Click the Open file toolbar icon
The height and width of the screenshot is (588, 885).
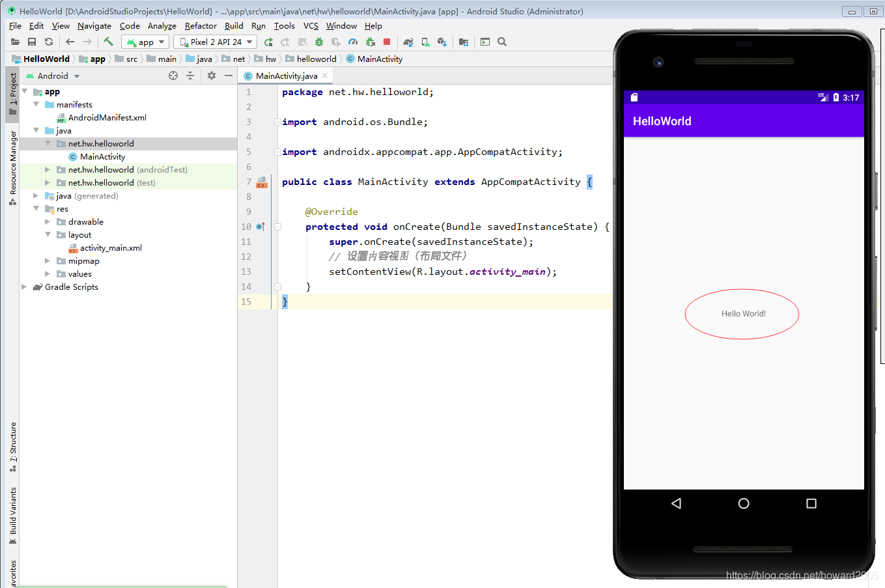pyautogui.click(x=15, y=42)
